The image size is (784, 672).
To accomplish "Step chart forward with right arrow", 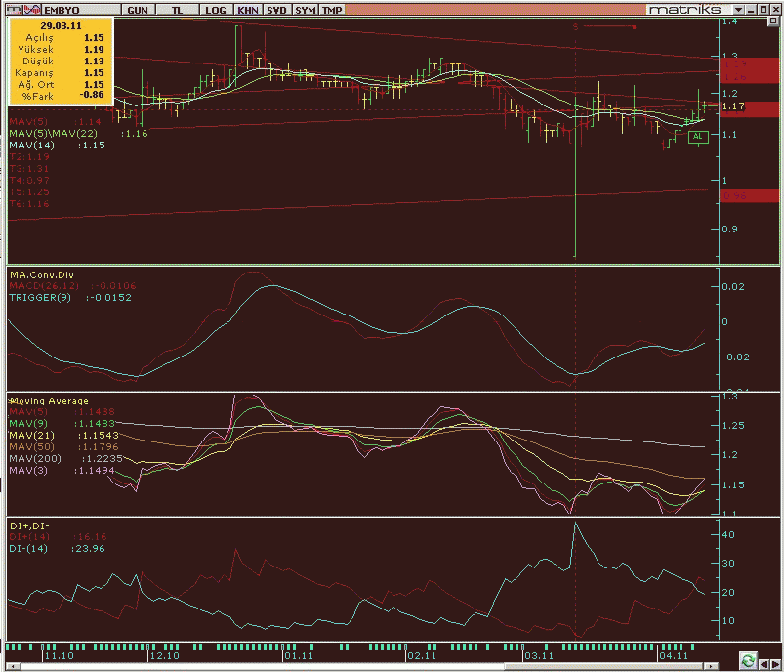I will pos(776,663).
